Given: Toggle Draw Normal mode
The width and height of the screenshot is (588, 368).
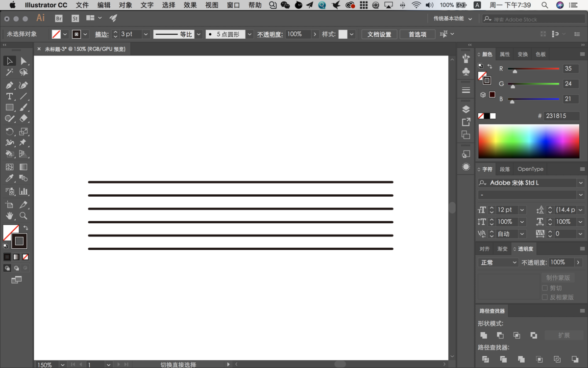Looking at the screenshot, I should click(x=7, y=268).
